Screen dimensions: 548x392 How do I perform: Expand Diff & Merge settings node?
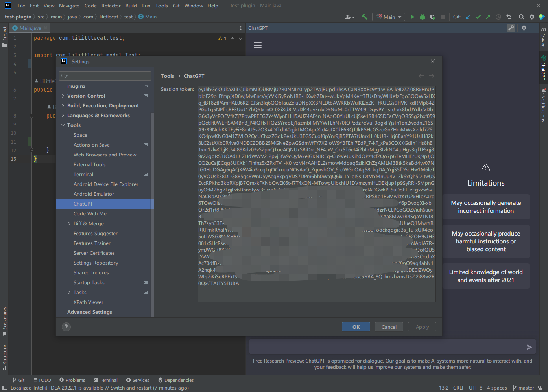(69, 223)
